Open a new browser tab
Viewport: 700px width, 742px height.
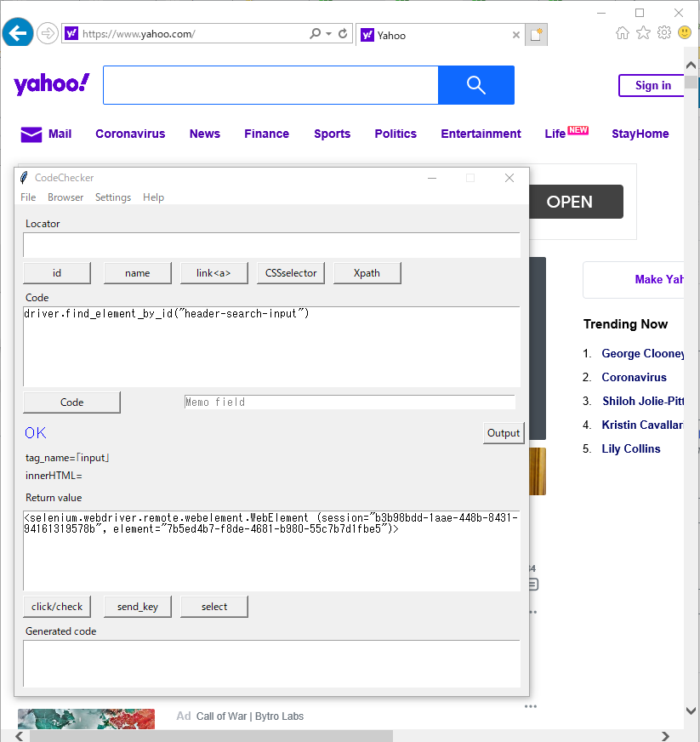(x=537, y=35)
